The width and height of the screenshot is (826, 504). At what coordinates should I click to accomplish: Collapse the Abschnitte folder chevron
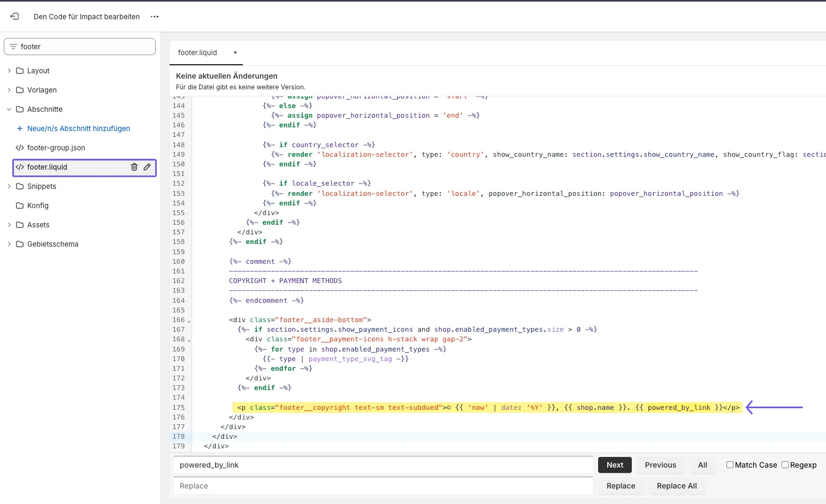(x=9, y=109)
